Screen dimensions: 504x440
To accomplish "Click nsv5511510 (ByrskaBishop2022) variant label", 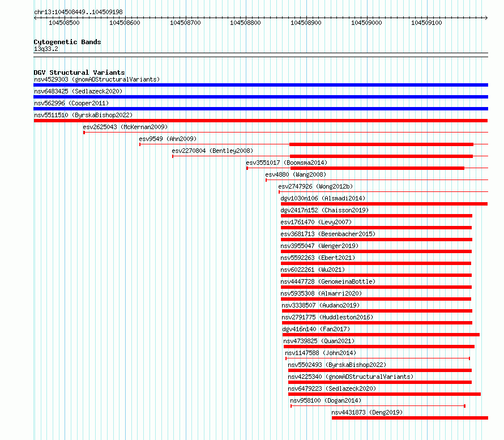I will 83,115.
